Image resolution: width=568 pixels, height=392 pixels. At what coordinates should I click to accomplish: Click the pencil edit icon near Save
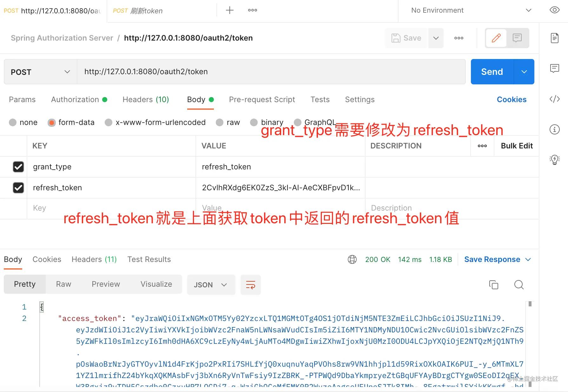click(x=496, y=38)
